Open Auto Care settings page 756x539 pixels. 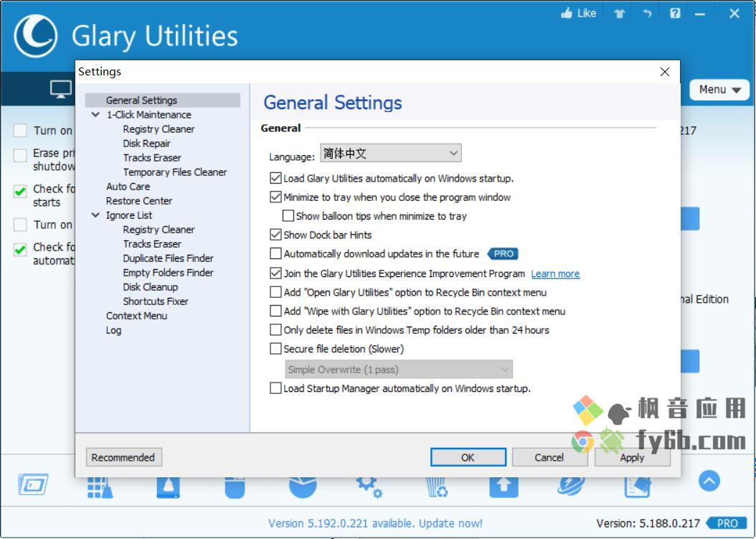(128, 187)
